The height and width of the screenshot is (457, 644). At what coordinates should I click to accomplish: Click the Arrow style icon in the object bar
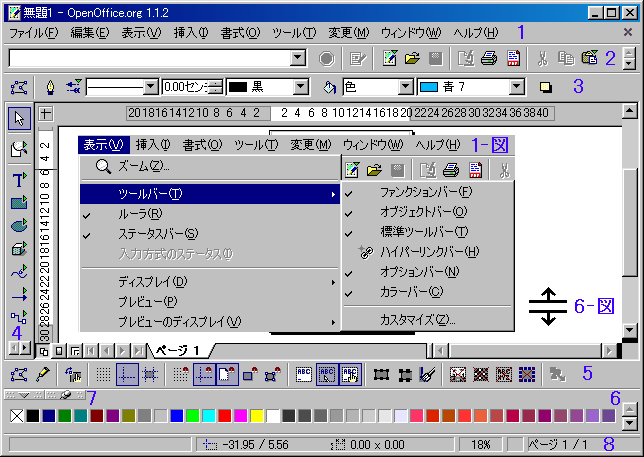74,87
